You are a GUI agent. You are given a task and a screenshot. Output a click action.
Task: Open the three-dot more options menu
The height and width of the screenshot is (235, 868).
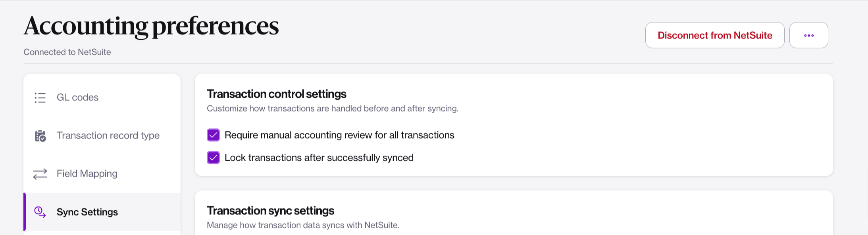pyautogui.click(x=808, y=35)
